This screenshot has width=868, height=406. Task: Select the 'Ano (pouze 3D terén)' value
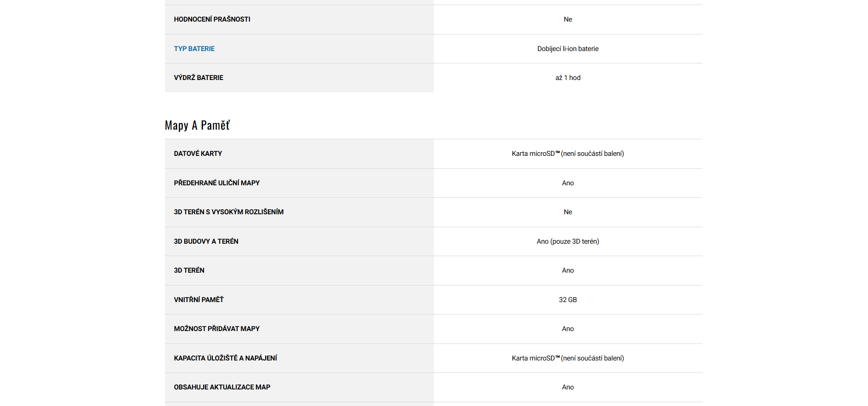(567, 241)
